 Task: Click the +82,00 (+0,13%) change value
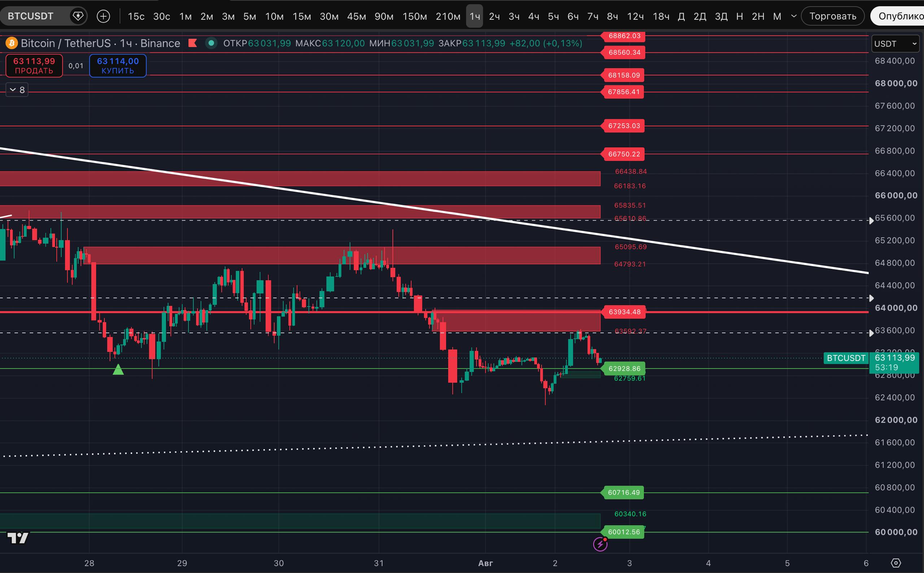coord(545,43)
